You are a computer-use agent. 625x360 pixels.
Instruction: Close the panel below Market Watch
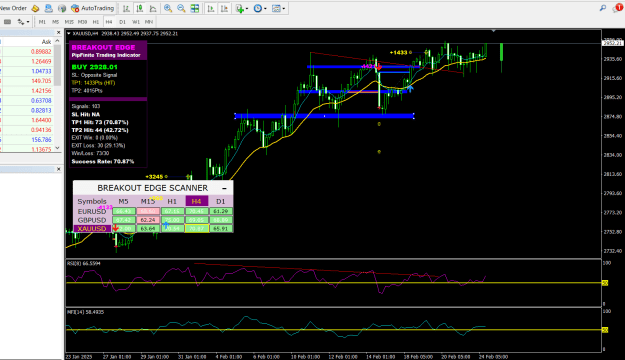click(59, 169)
